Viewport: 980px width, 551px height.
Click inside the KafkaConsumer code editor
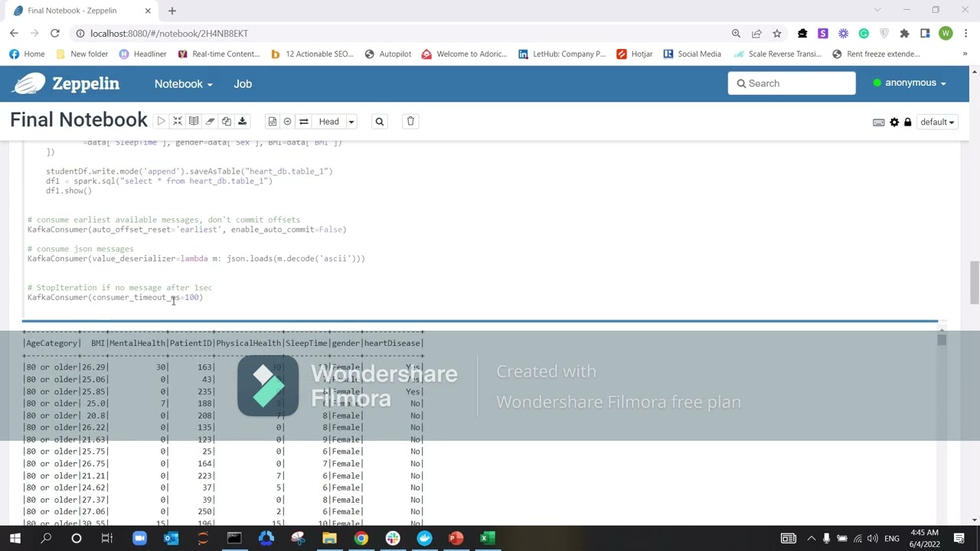[479, 230]
